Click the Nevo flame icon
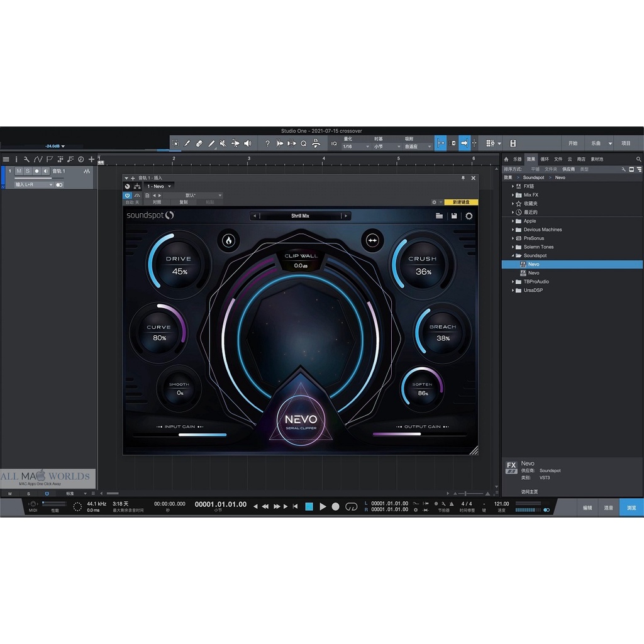The image size is (644, 644). tap(229, 241)
